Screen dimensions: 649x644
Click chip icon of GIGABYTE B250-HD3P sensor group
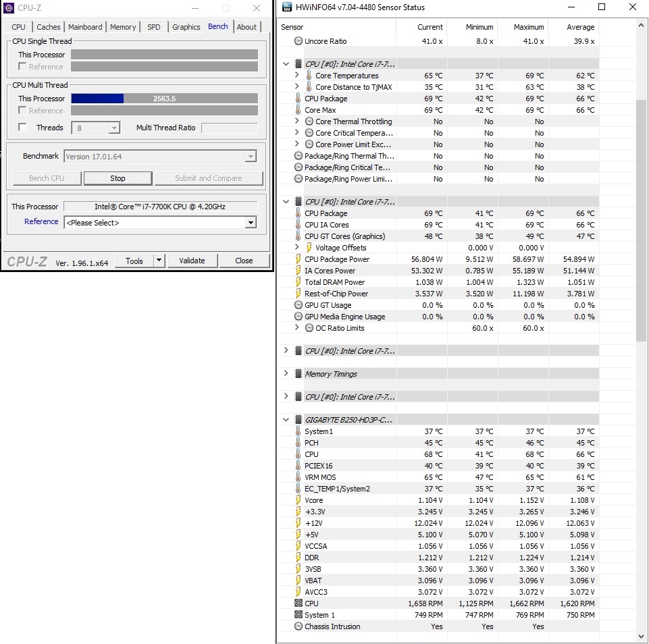point(298,419)
